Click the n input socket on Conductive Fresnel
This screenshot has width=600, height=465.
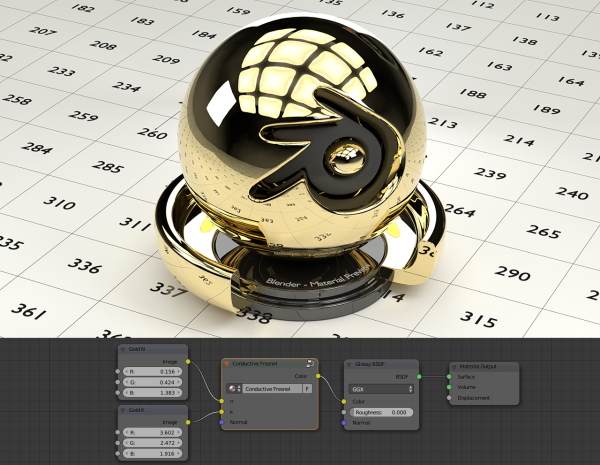click(222, 401)
